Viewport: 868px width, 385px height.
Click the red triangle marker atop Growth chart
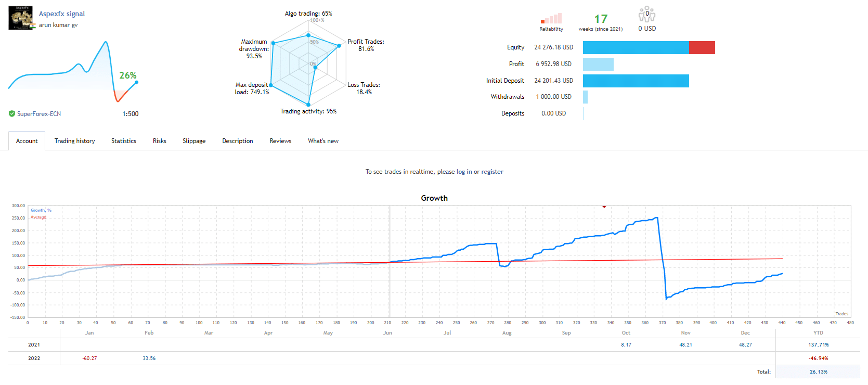coord(604,207)
